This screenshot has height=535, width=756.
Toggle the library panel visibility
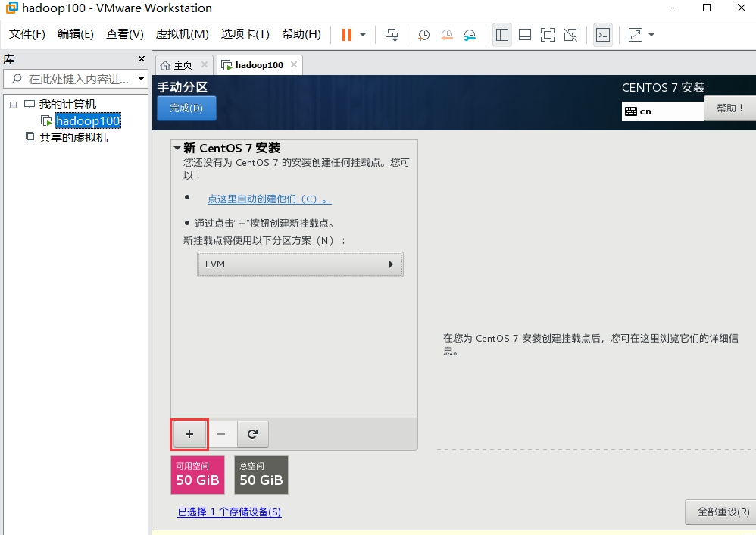[x=501, y=34]
